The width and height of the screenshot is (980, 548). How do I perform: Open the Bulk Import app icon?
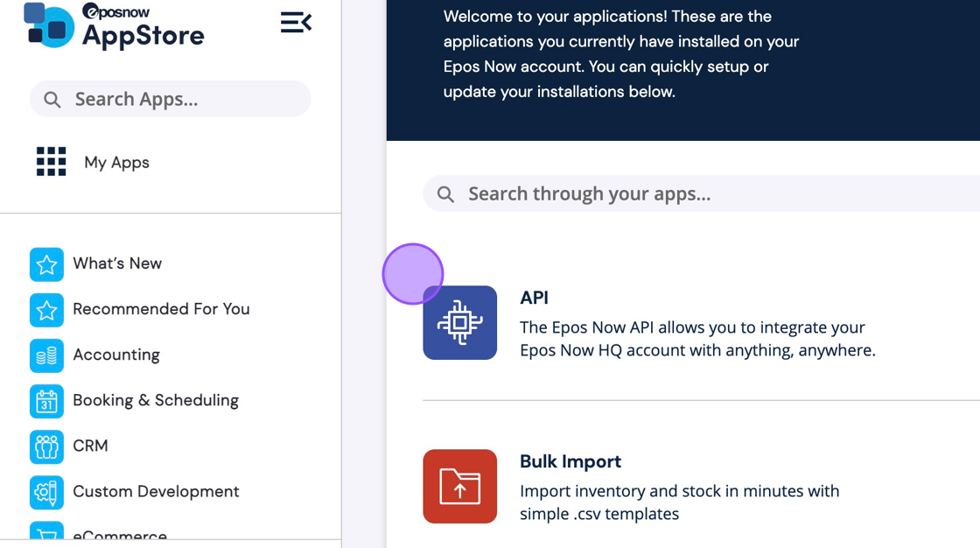[459, 487]
